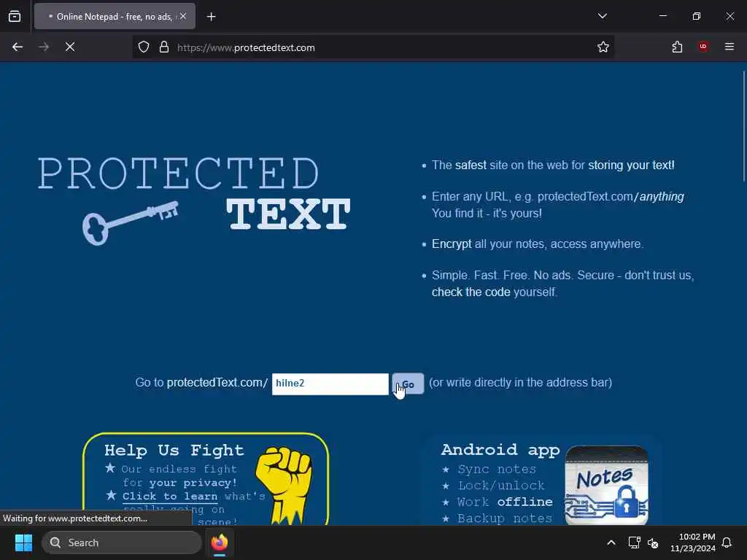Select the Online Notepad browser tab
Viewport: 747px width, 560px height.
[x=115, y=17]
